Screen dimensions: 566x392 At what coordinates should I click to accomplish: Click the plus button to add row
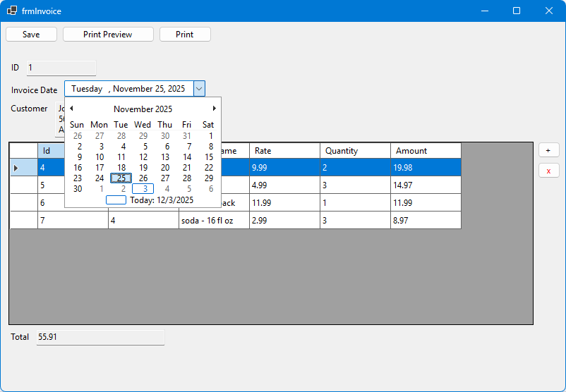(548, 151)
